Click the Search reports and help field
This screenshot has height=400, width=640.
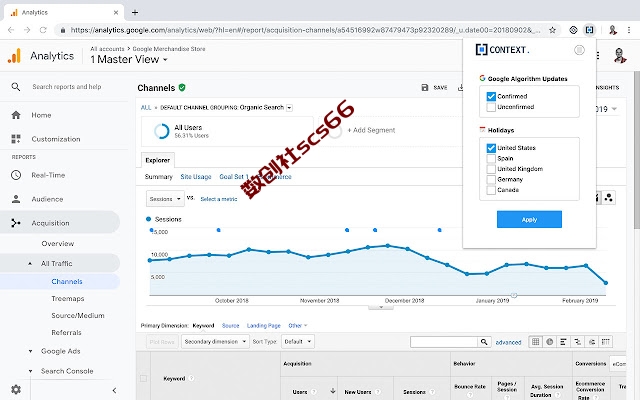pos(67,87)
